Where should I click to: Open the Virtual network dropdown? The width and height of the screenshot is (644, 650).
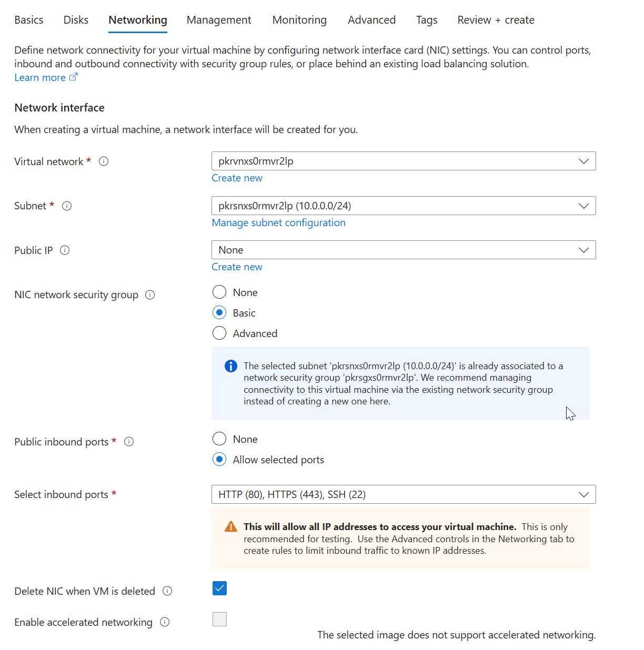[403, 161]
